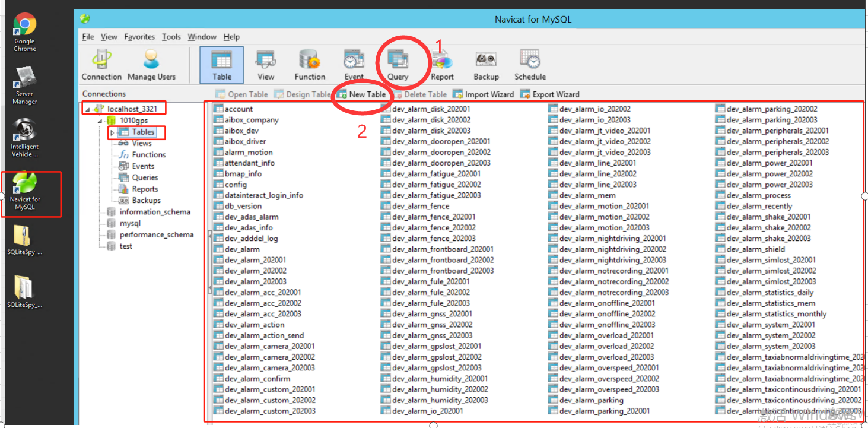Open Intelligent Vehicle desktop shortcut
Screen dimensions: 868x428
pos(25,138)
